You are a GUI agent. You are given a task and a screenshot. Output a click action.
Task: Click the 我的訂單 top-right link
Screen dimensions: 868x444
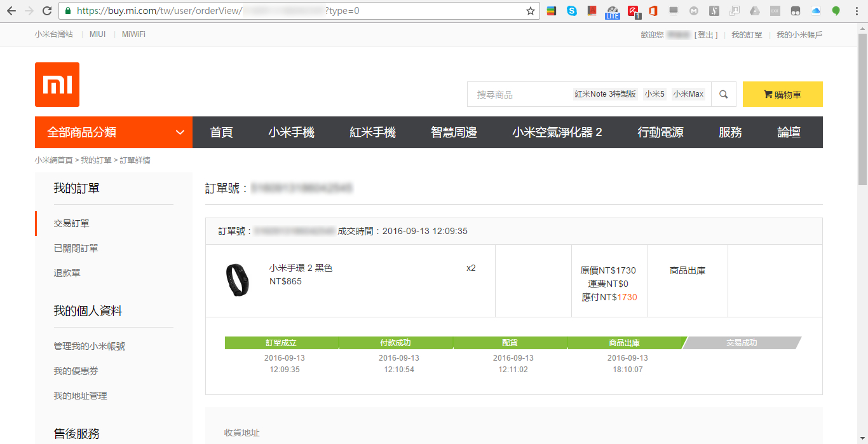coord(747,35)
